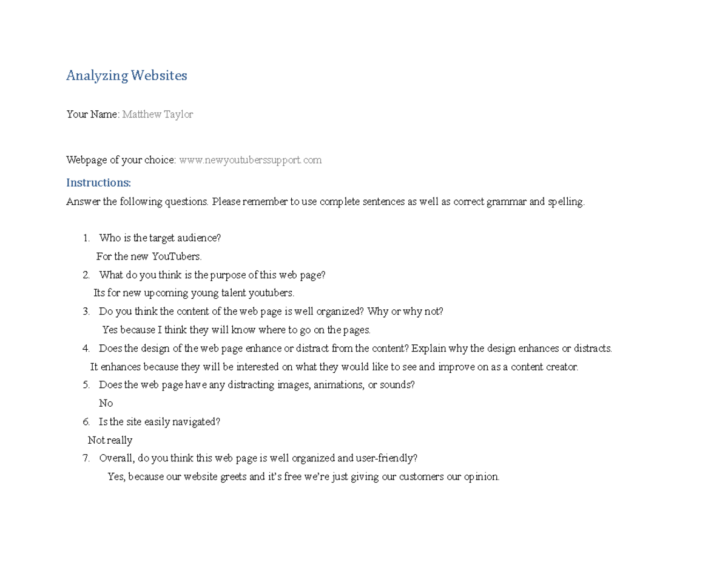
Task: Click the 'For the new YouTubers.' answer
Action: click(x=149, y=256)
